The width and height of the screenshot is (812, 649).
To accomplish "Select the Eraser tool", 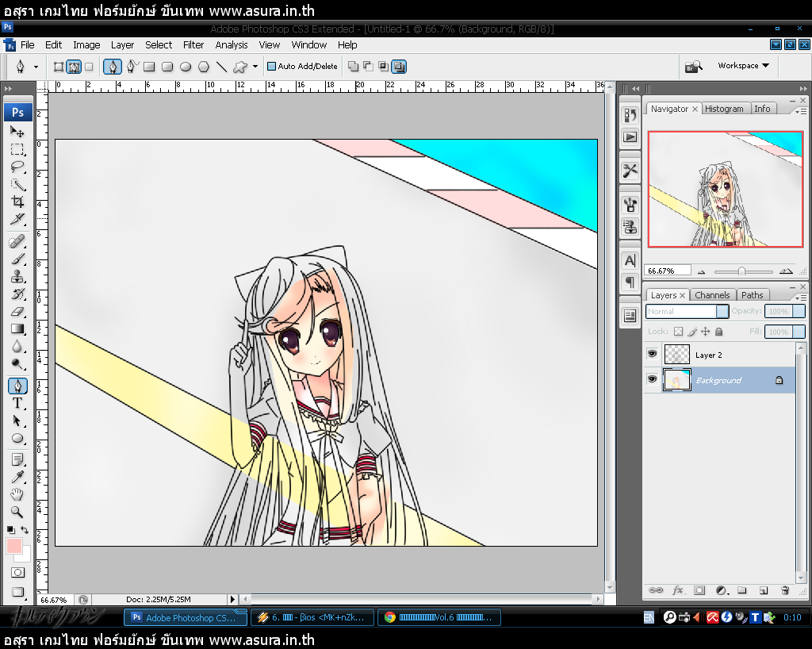I will click(17, 311).
